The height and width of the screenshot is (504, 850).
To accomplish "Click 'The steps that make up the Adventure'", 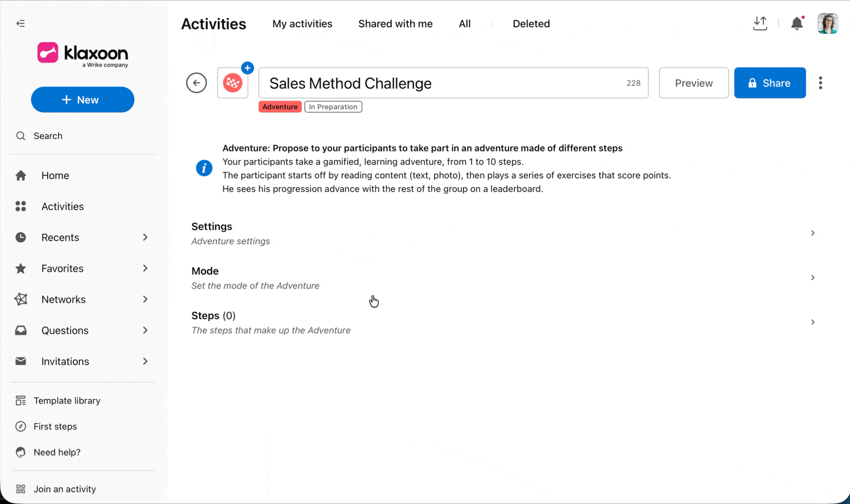I will (x=271, y=330).
